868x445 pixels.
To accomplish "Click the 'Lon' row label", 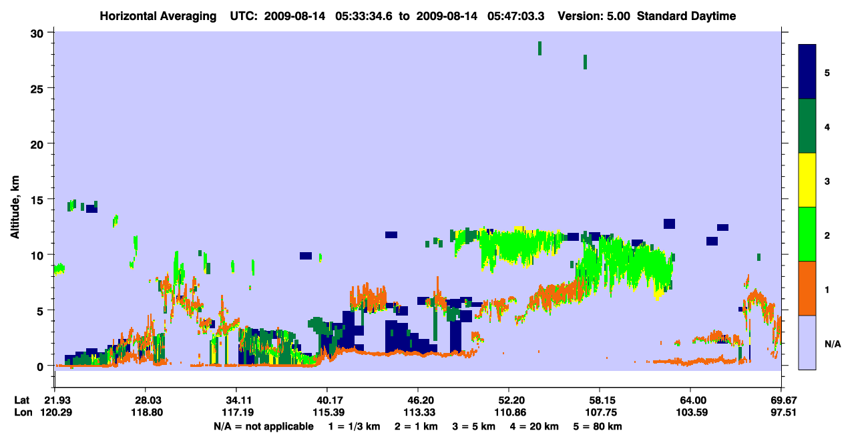I will [x=22, y=412].
